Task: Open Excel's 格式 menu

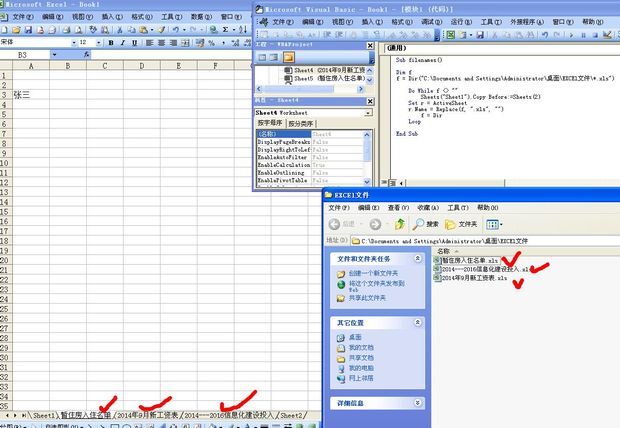Action: [x=142, y=17]
